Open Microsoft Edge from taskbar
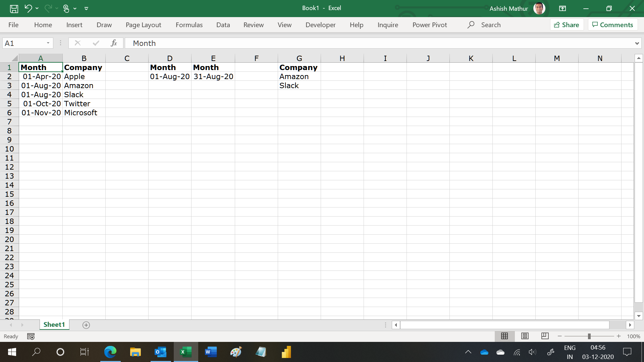 110,352
